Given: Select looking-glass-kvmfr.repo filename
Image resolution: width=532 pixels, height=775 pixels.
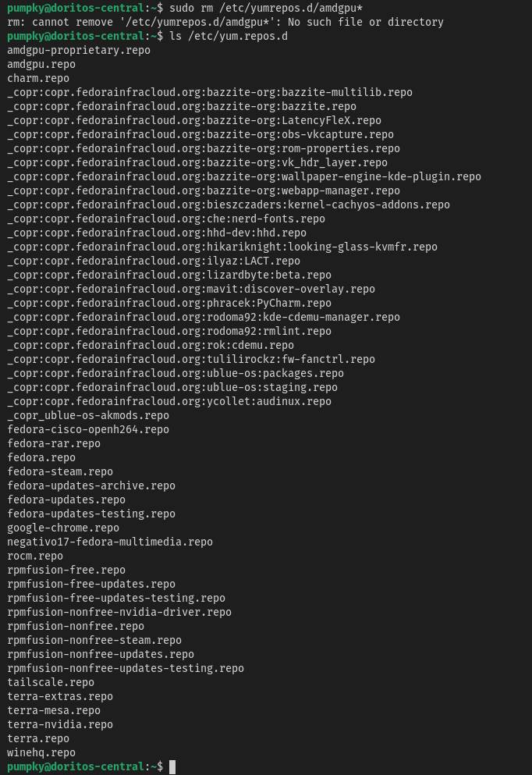Looking at the screenshot, I should 222,247.
